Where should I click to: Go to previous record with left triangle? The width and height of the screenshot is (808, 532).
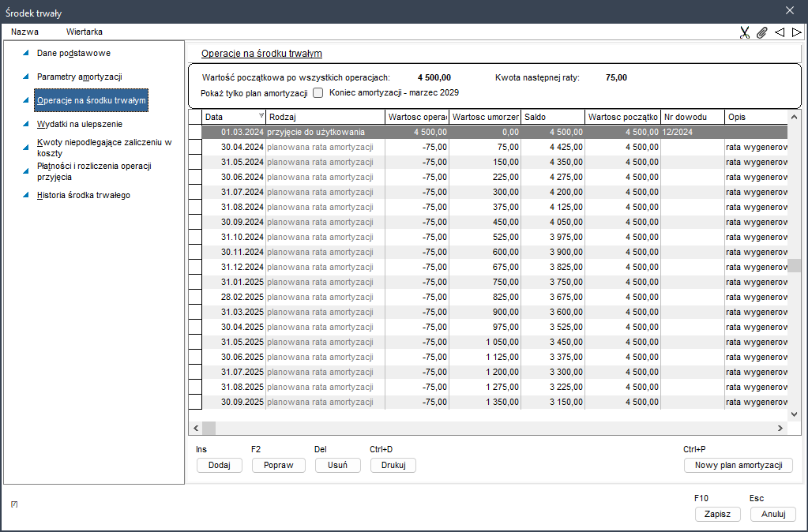pos(780,32)
